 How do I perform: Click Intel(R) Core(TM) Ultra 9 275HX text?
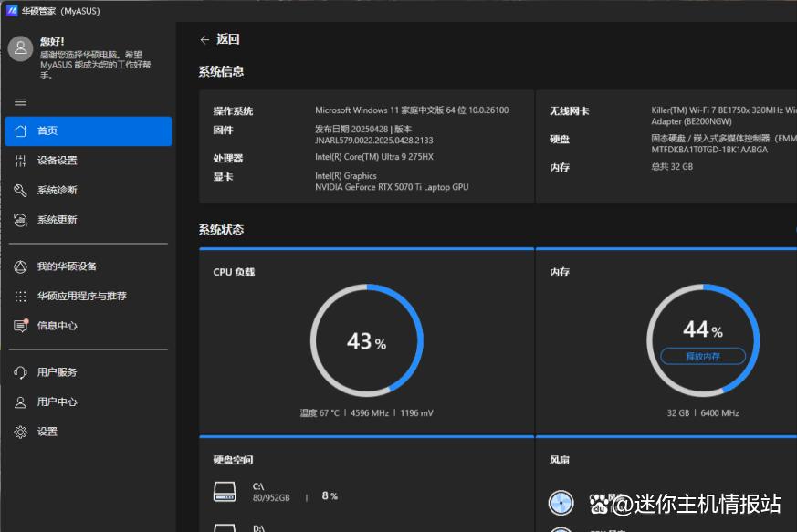[374, 157]
